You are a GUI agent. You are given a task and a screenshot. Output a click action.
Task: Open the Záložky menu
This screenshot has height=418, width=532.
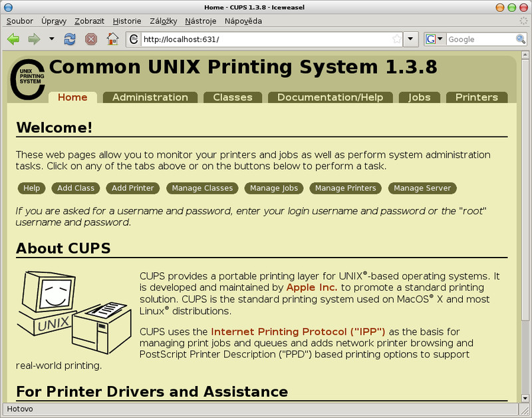(163, 21)
